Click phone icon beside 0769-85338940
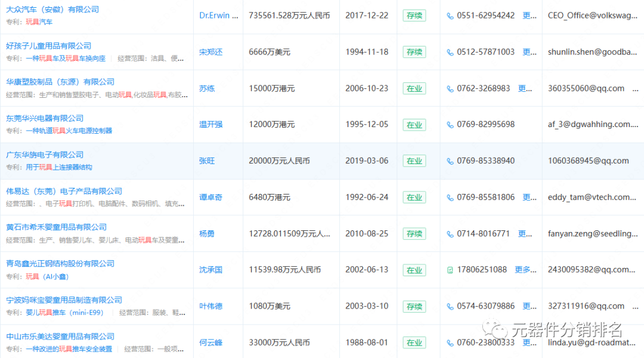 pyautogui.click(x=450, y=161)
